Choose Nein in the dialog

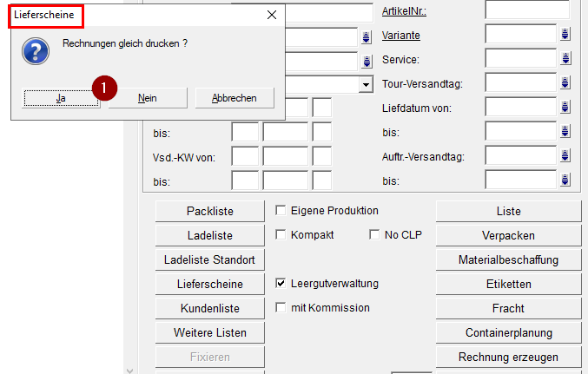tap(148, 98)
